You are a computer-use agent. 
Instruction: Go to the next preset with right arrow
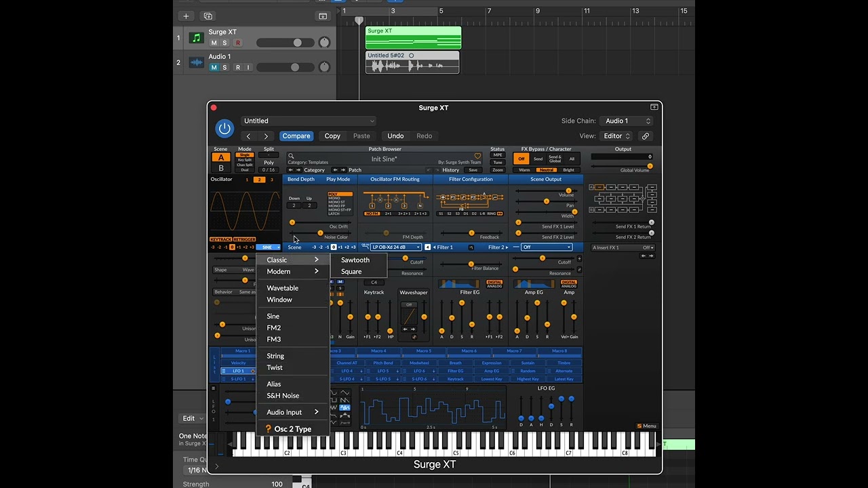pyautogui.click(x=266, y=136)
